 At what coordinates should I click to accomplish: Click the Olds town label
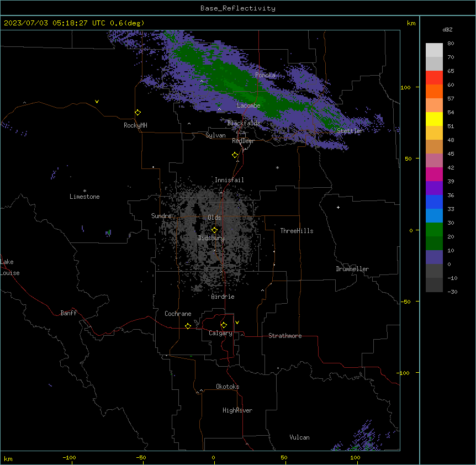(x=214, y=218)
